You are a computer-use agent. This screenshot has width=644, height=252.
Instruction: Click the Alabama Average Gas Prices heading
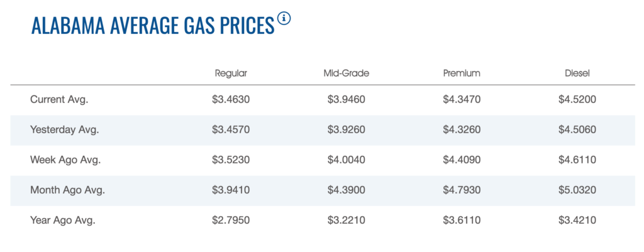pos(153,25)
